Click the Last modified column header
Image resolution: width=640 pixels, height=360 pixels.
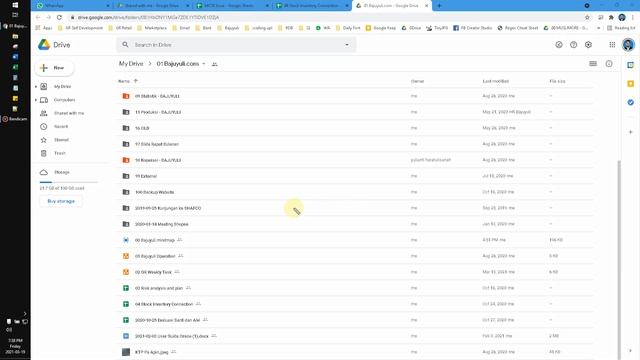click(496, 81)
